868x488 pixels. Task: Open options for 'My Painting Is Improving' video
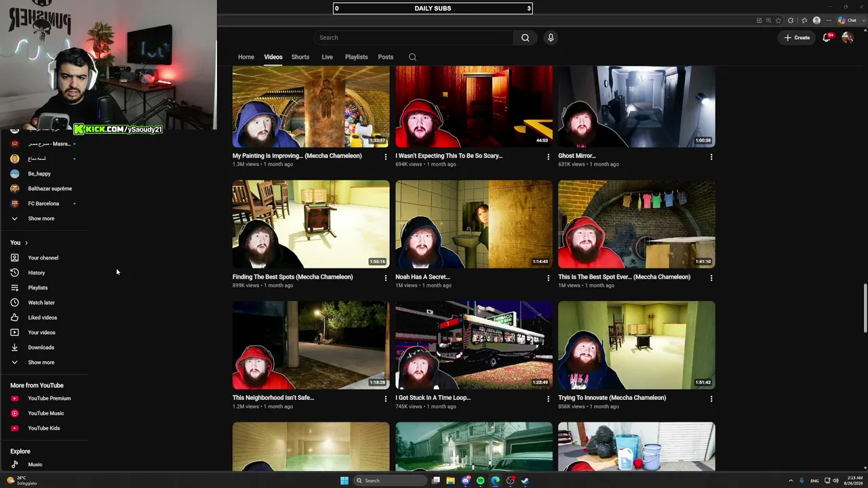coord(386,157)
